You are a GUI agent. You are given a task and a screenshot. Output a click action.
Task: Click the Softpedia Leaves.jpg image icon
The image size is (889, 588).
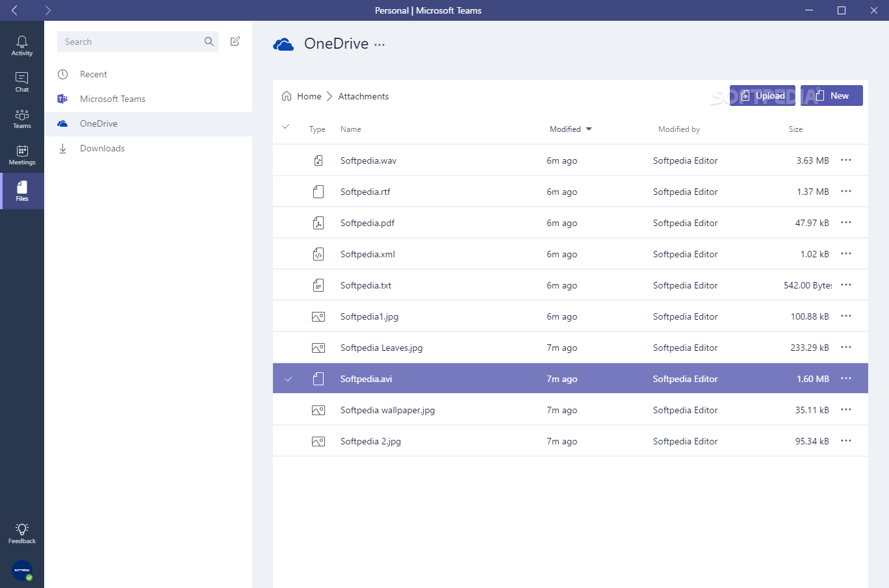pyautogui.click(x=318, y=348)
